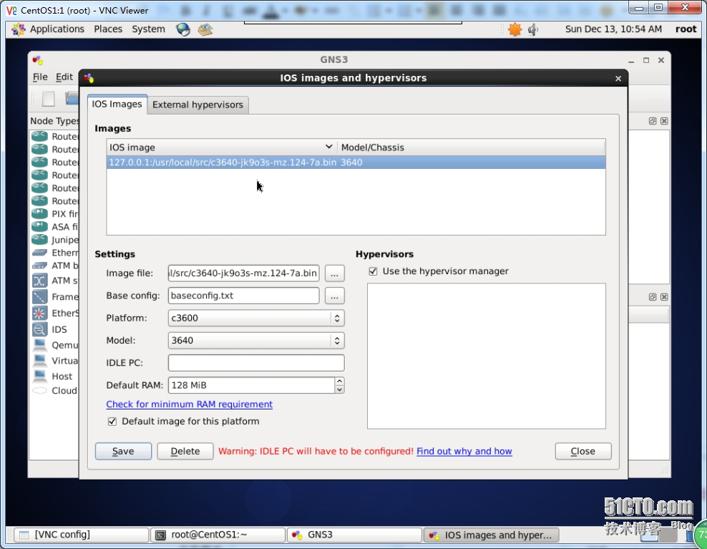The height and width of the screenshot is (549, 707).
Task: Decrease Default RAM with the down arrow
Action: (x=340, y=389)
